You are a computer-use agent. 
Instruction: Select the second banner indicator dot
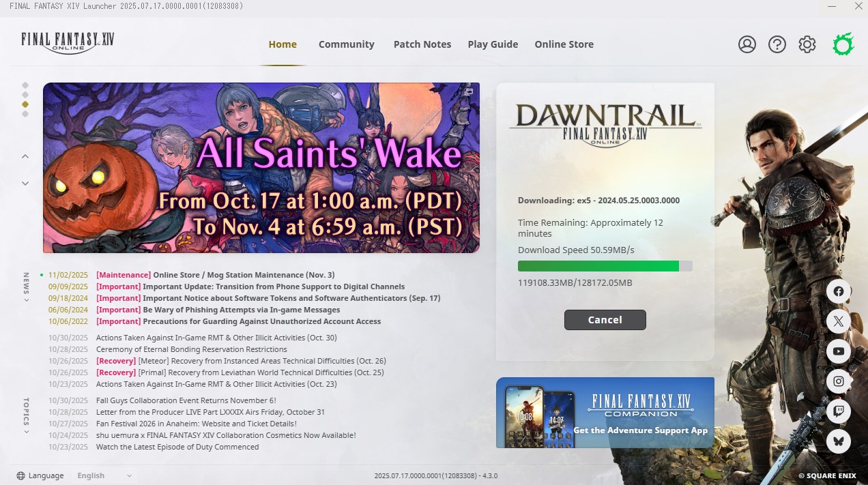coord(25,95)
